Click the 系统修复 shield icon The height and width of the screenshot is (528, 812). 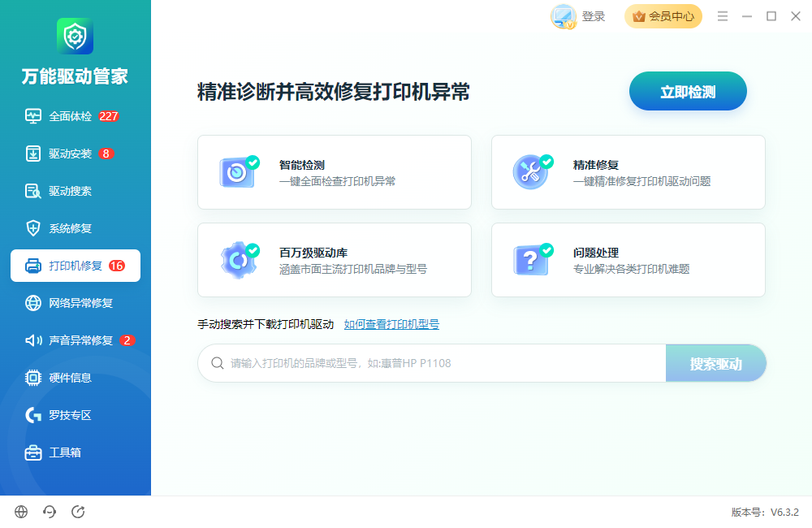point(33,228)
